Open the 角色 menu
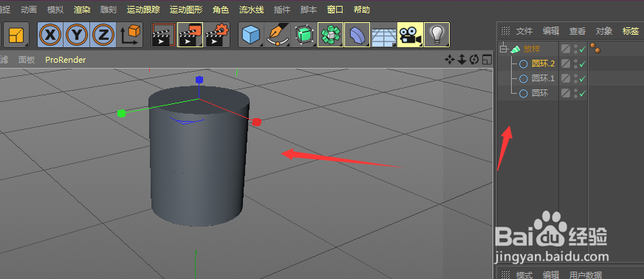The image size is (644, 279). coord(221,10)
